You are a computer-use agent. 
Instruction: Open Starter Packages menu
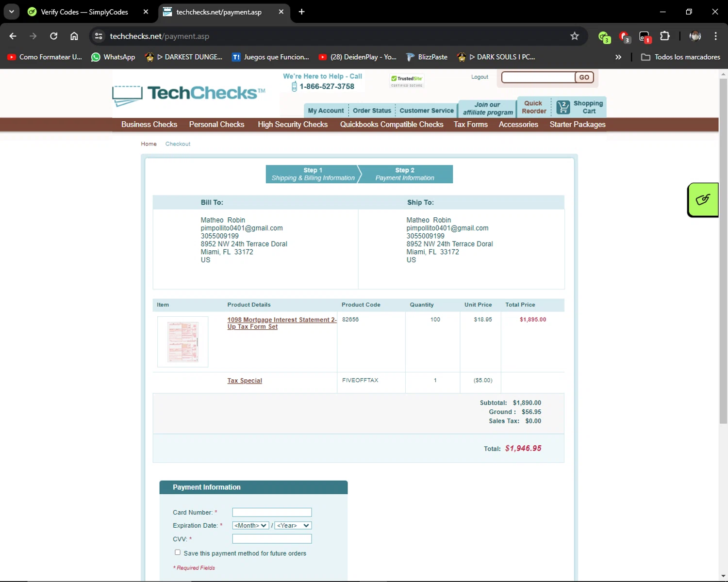pos(578,125)
